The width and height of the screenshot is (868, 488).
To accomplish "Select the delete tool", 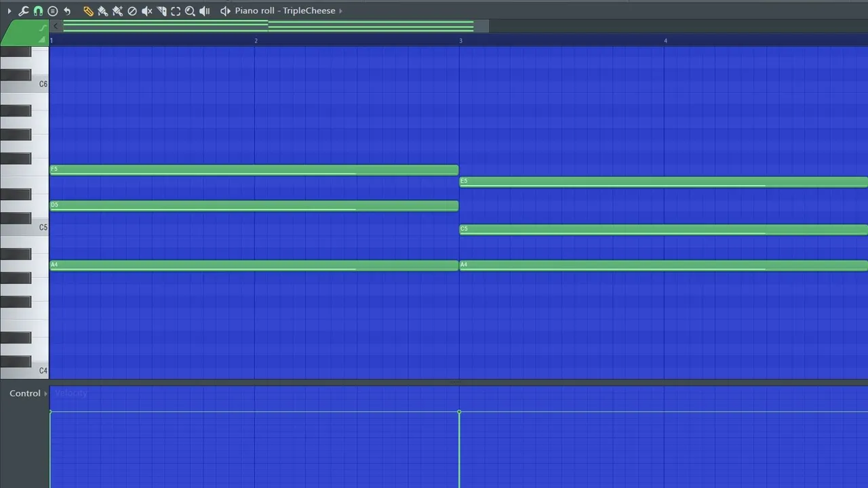I will (x=132, y=11).
